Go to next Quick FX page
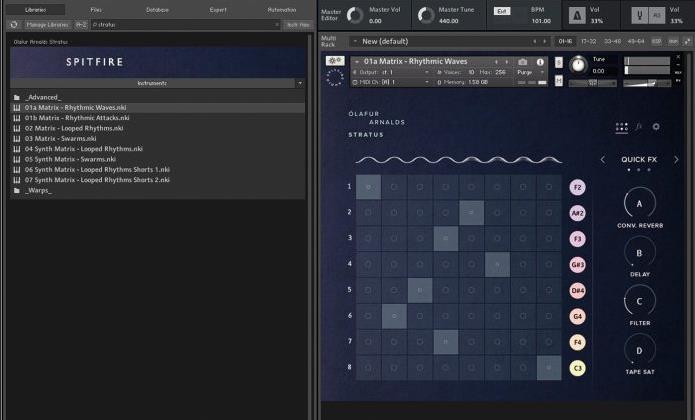The height and width of the screenshot is (420, 695). (x=676, y=159)
